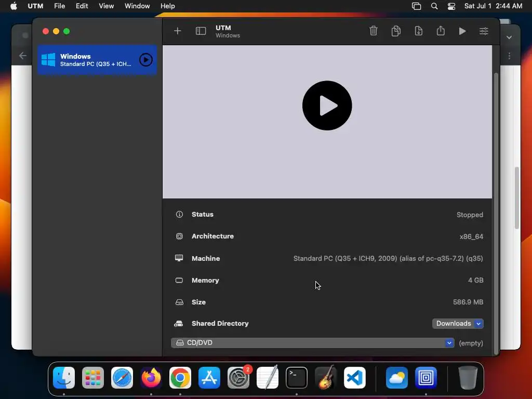The image size is (532, 399).
Task: Click the Shared Directory label
Action: [220, 323]
